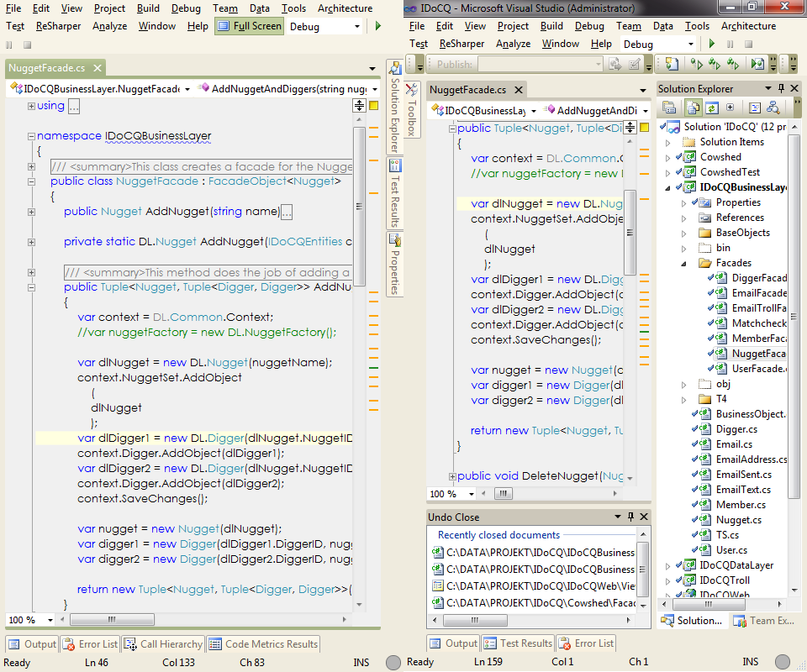Screen dimensions: 807x672
Task: Open the Build menu in right window
Action: (551, 26)
